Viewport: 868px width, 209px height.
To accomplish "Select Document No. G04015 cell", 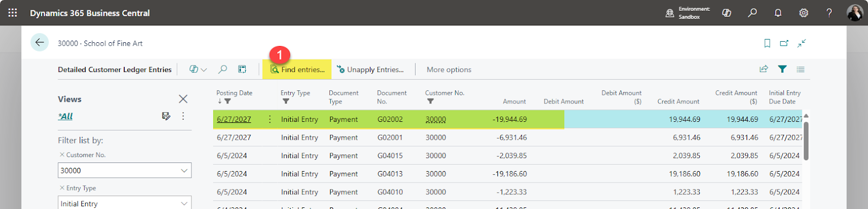I will [x=390, y=155].
